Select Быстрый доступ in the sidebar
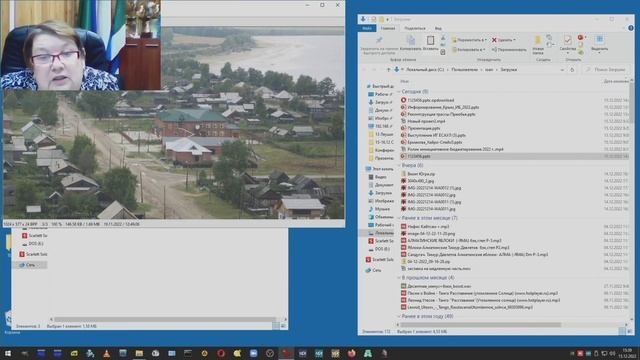The image size is (640, 360). point(380,87)
